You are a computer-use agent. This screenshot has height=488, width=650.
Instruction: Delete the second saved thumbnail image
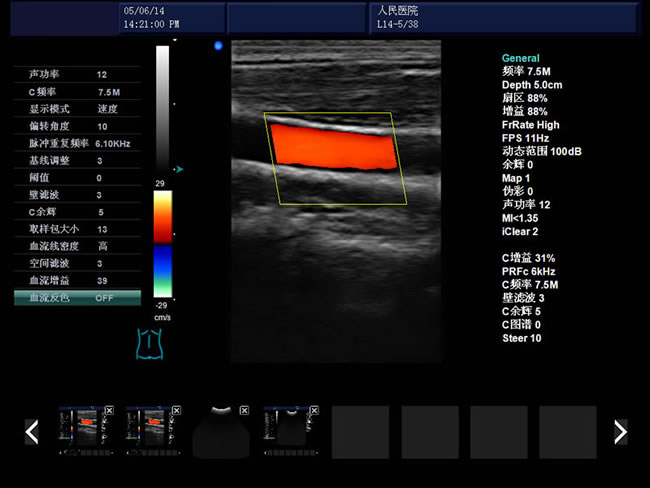[x=176, y=411]
